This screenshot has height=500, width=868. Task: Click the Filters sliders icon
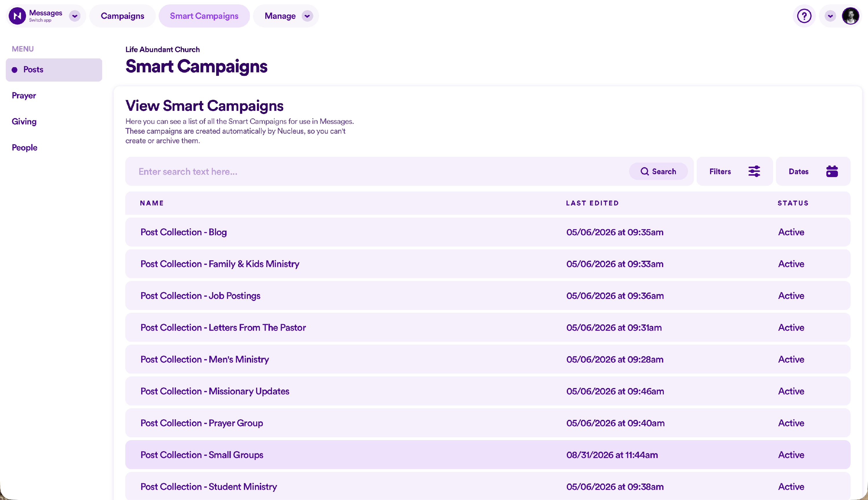click(x=754, y=171)
